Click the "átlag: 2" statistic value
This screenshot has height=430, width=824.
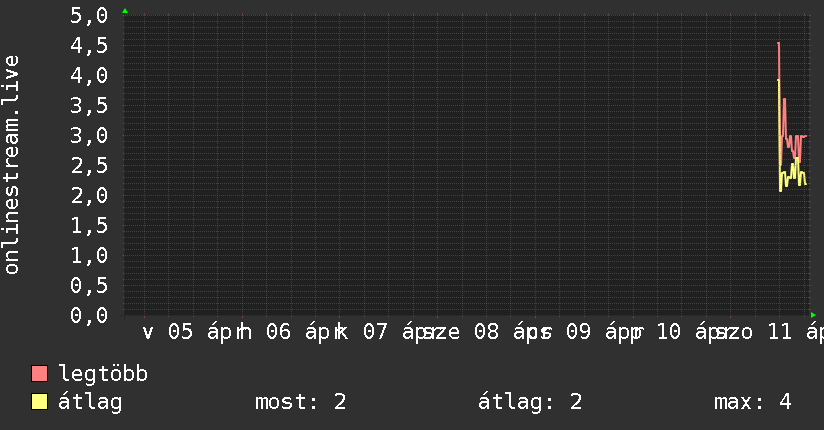coord(531,402)
